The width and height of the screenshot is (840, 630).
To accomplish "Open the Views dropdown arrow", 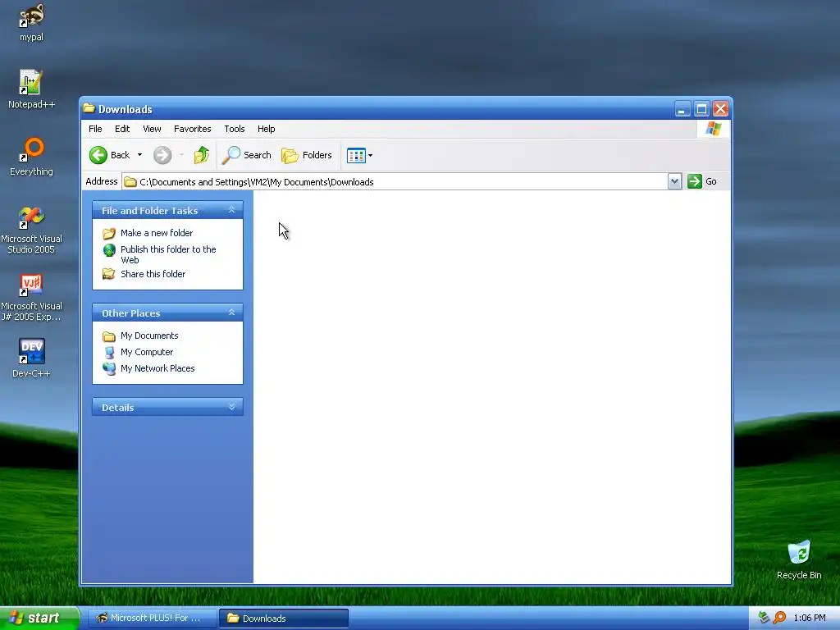I will [x=370, y=155].
